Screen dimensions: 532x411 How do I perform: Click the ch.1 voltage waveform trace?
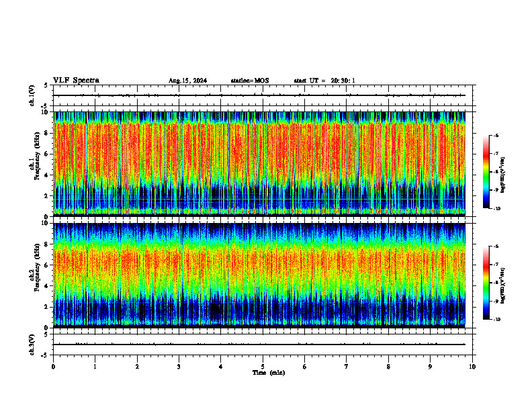pos(259,95)
